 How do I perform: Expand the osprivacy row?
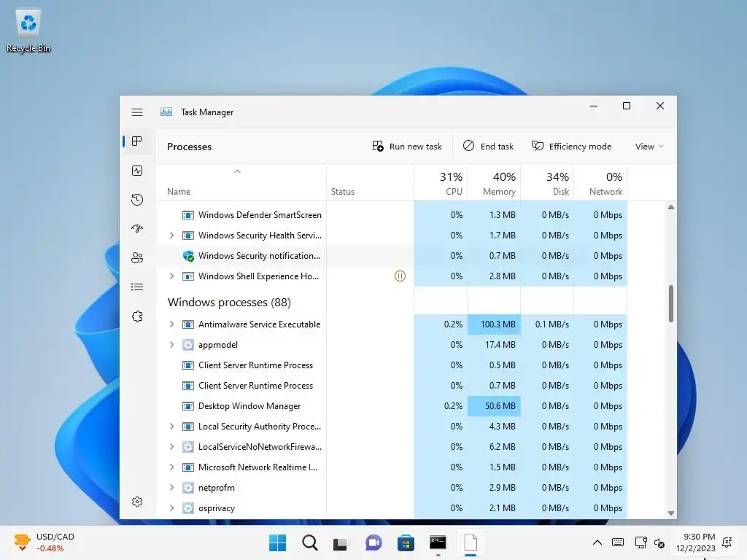click(171, 508)
